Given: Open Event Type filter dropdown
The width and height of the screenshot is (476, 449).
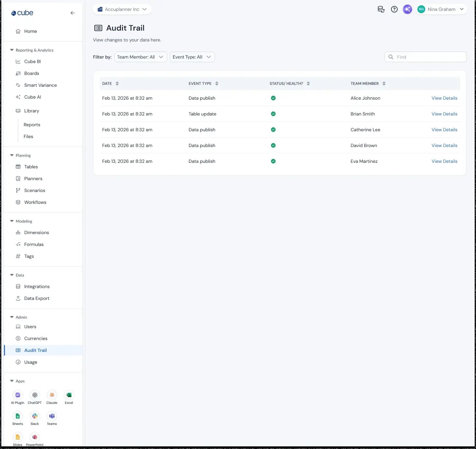Looking at the screenshot, I should [192, 57].
